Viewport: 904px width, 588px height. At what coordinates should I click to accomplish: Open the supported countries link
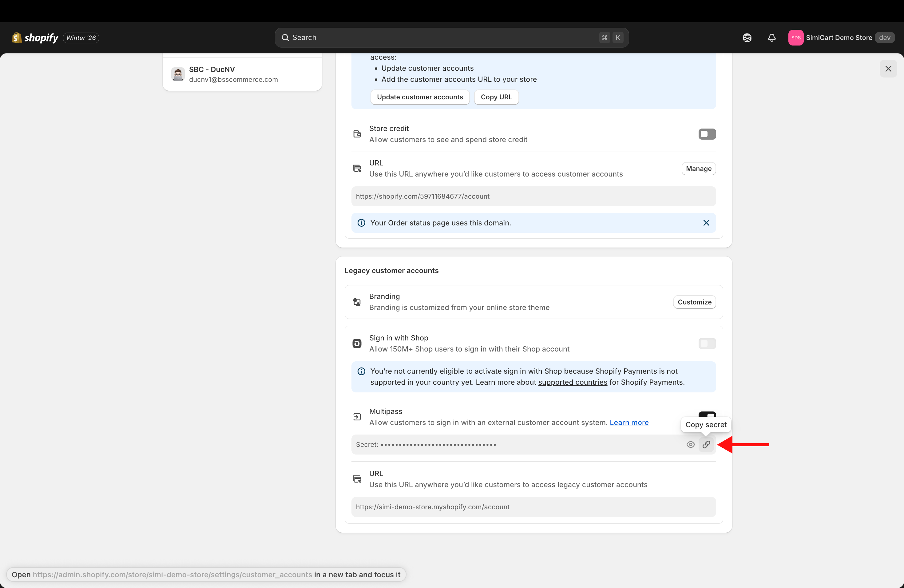tap(573, 382)
